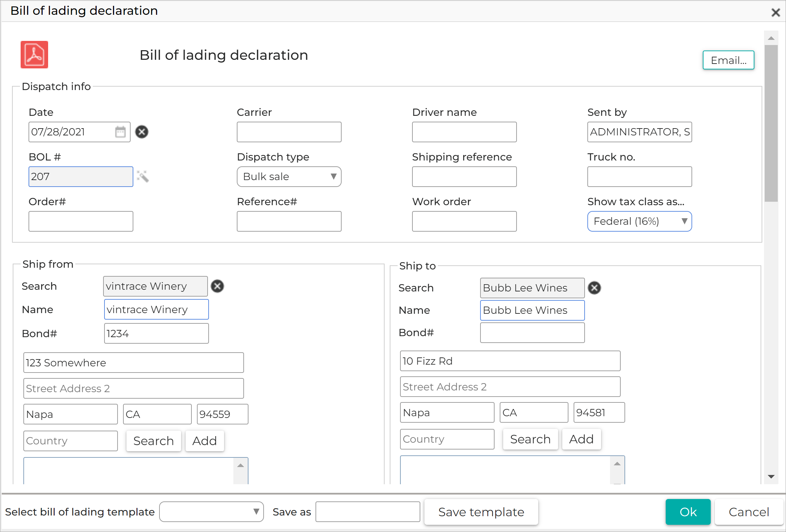The height and width of the screenshot is (532, 786).
Task: Click Ship to state field CA
Action: (534, 412)
